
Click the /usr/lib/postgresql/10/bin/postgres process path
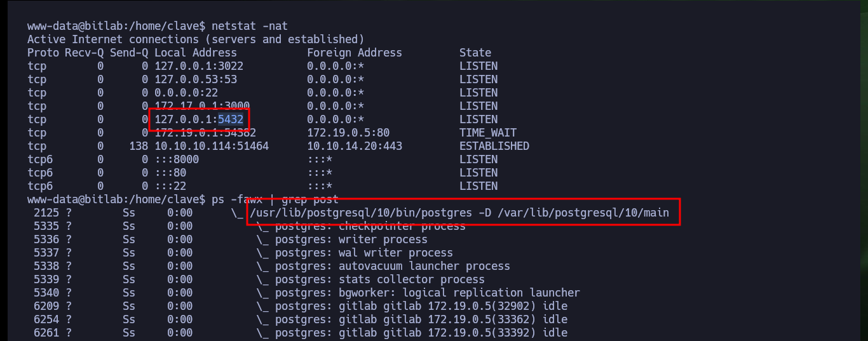click(361, 213)
